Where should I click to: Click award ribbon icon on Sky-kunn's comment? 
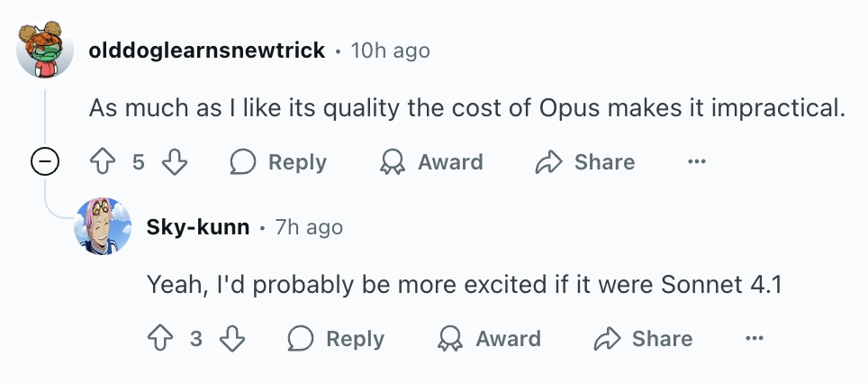pyautogui.click(x=449, y=339)
